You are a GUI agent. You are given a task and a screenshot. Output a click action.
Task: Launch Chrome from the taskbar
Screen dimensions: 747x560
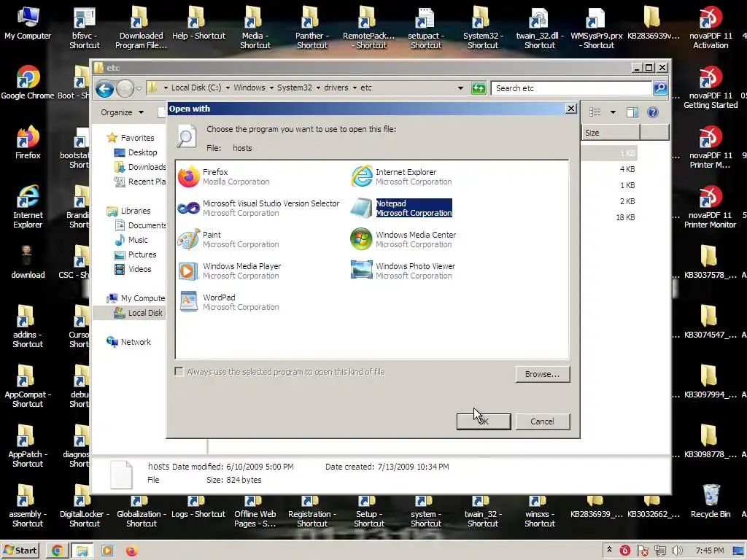58,551
